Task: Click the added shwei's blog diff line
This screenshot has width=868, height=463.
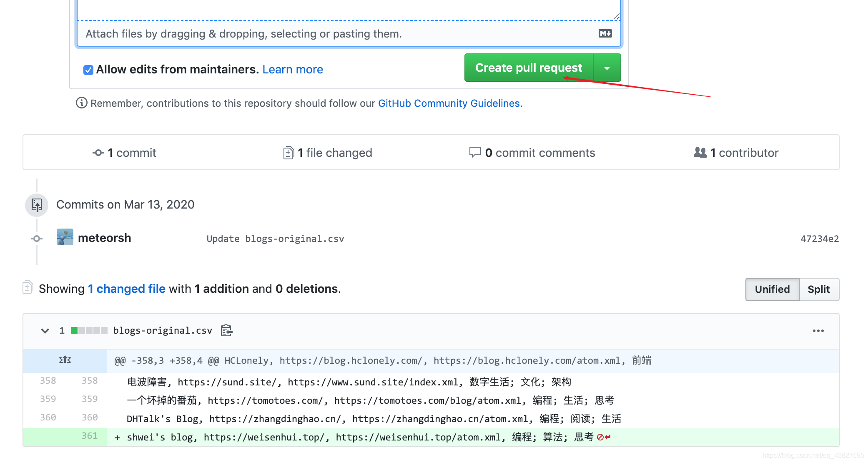Action: point(473,437)
